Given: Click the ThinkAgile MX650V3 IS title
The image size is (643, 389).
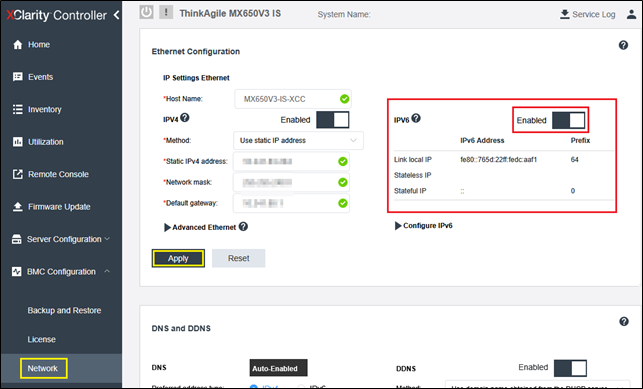Looking at the screenshot, I should 230,13.
